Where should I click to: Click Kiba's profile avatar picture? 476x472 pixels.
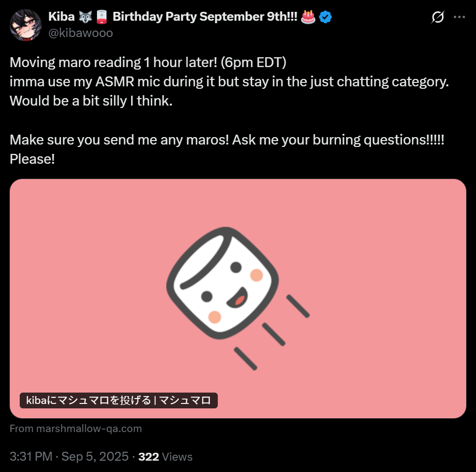tap(26, 25)
